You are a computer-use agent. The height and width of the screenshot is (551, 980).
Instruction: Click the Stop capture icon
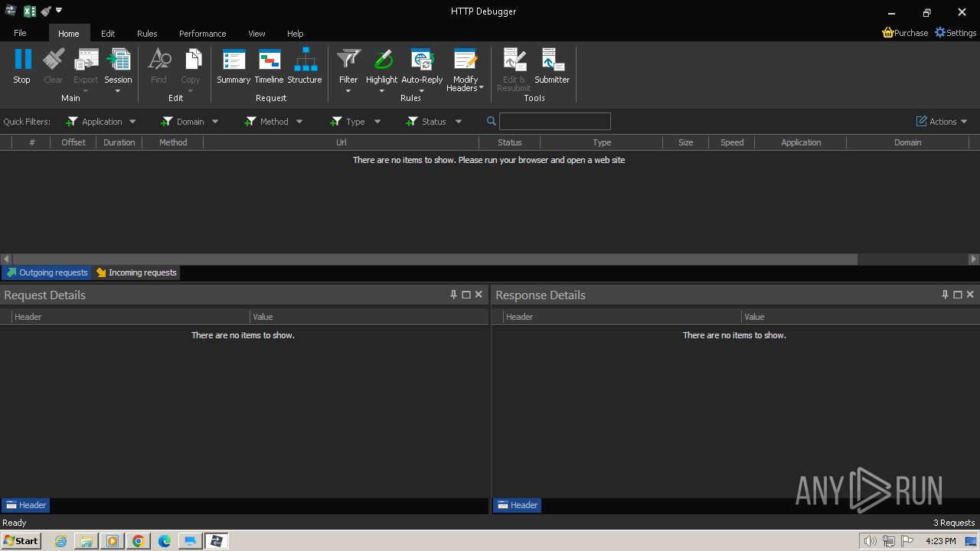22,60
